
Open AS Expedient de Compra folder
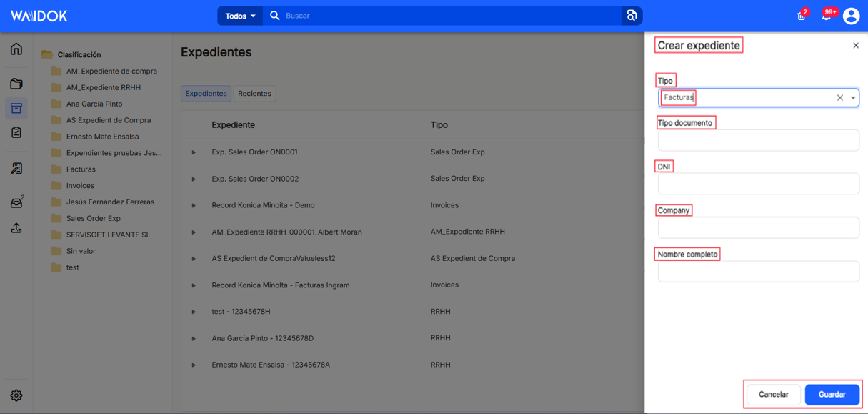[101, 121]
